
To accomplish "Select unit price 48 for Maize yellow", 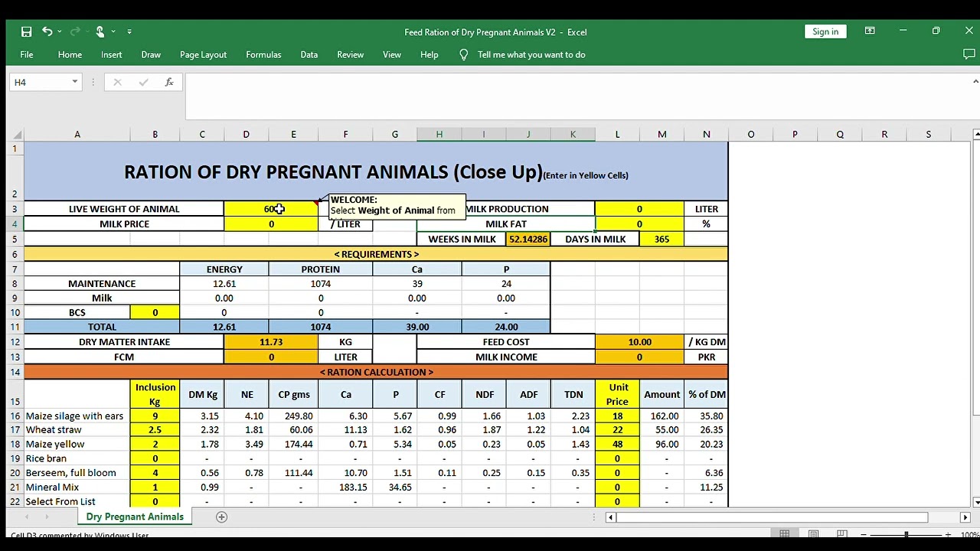I will [617, 445].
